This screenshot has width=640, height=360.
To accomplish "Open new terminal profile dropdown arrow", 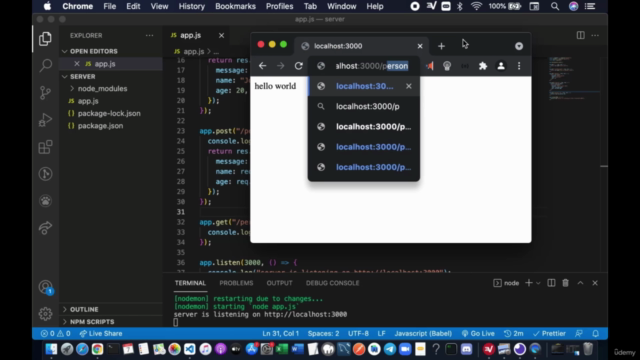I will (x=538, y=283).
